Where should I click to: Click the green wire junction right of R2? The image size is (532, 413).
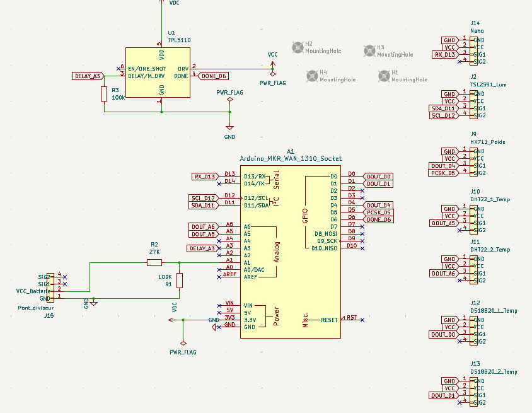click(180, 262)
